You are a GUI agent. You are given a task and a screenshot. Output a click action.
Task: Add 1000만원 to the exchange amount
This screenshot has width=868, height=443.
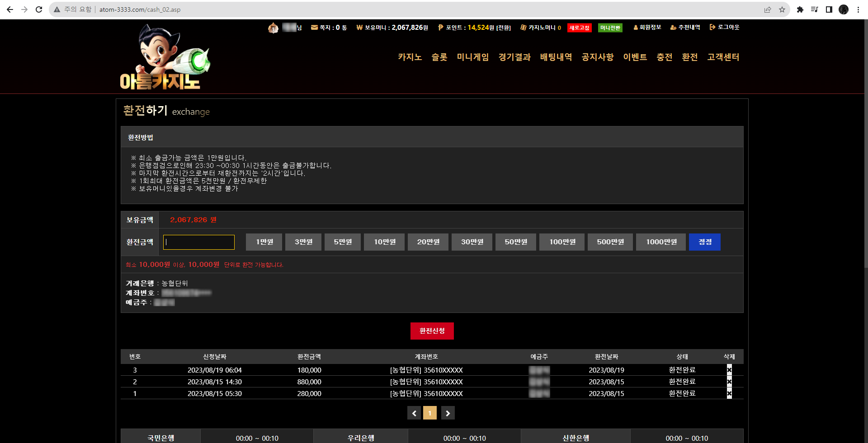(661, 242)
